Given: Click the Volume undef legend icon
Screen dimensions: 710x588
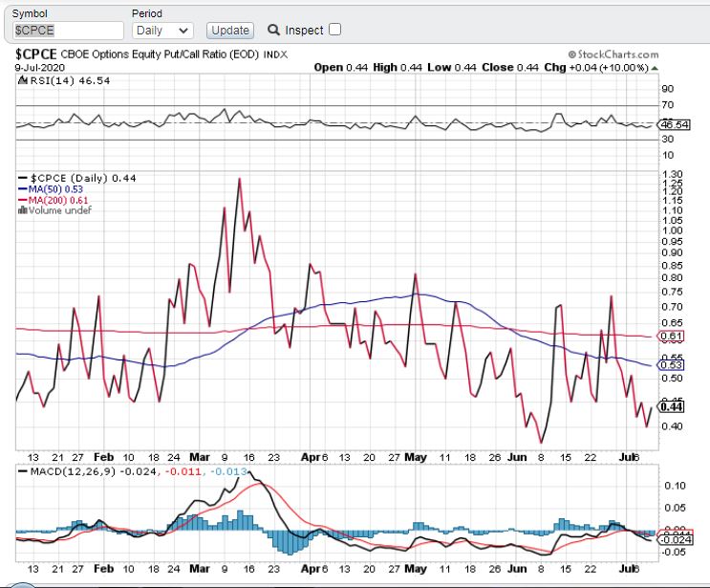Looking at the screenshot, I should click(23, 210).
